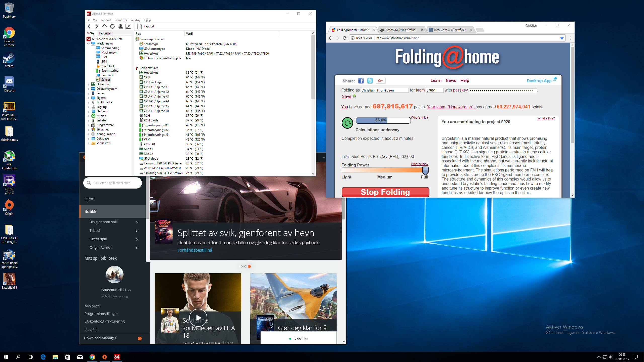Open PUBG Battlegrounds desktop shortcut
The image size is (644, 362).
(9, 111)
